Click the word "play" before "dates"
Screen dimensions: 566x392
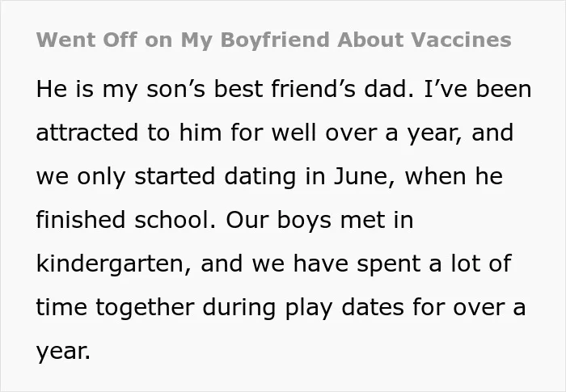(x=309, y=308)
